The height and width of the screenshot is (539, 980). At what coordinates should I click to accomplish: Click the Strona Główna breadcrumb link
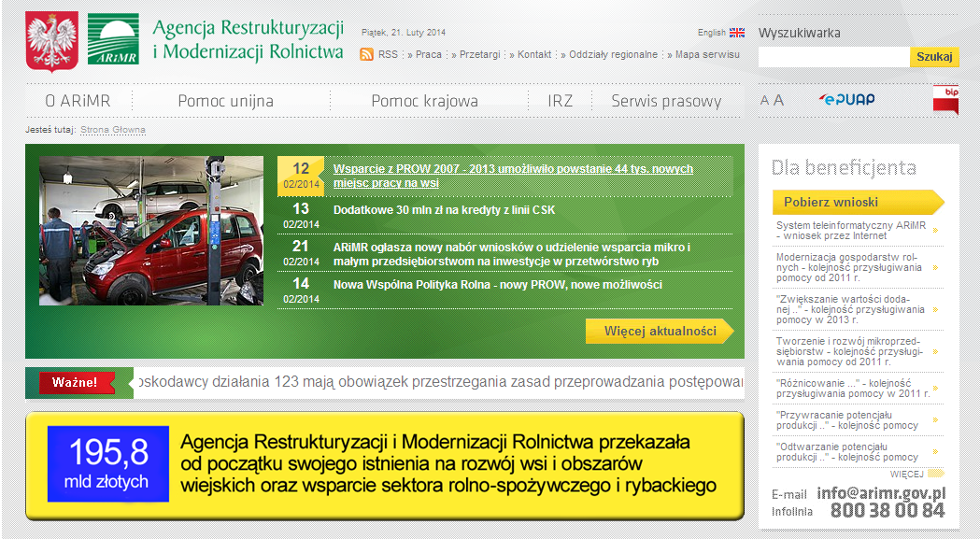[113, 130]
